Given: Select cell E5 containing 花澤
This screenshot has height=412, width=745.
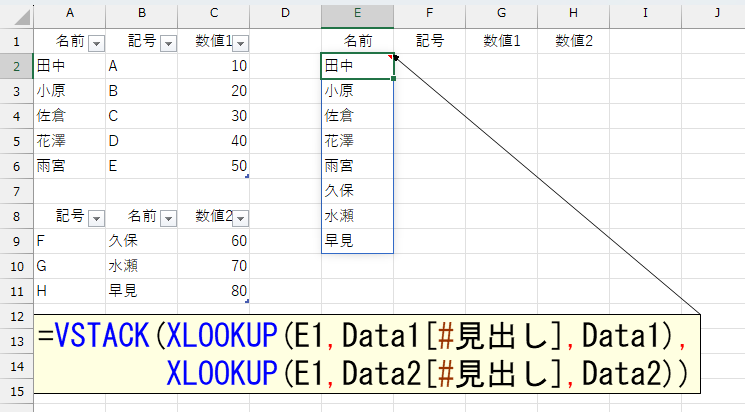Looking at the screenshot, I should point(357,141).
